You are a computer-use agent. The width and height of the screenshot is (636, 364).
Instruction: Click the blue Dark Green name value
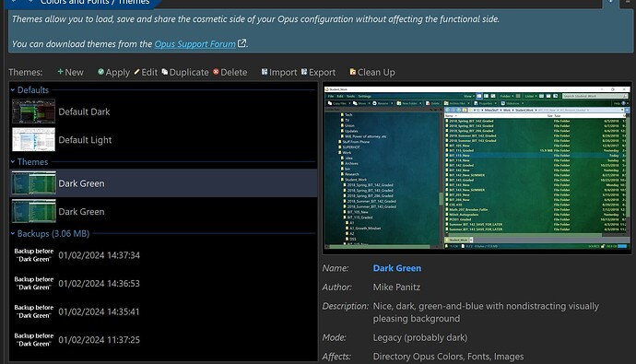point(397,268)
